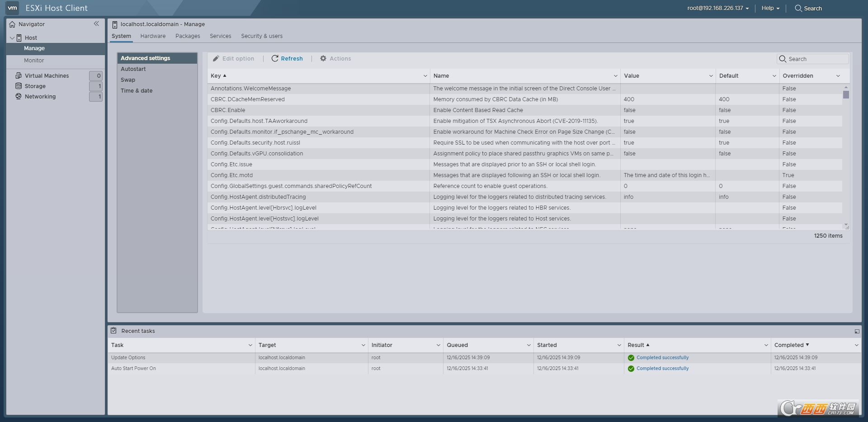This screenshot has height=422, width=868.
Task: Open the Key column filter dropdown
Action: coord(425,76)
